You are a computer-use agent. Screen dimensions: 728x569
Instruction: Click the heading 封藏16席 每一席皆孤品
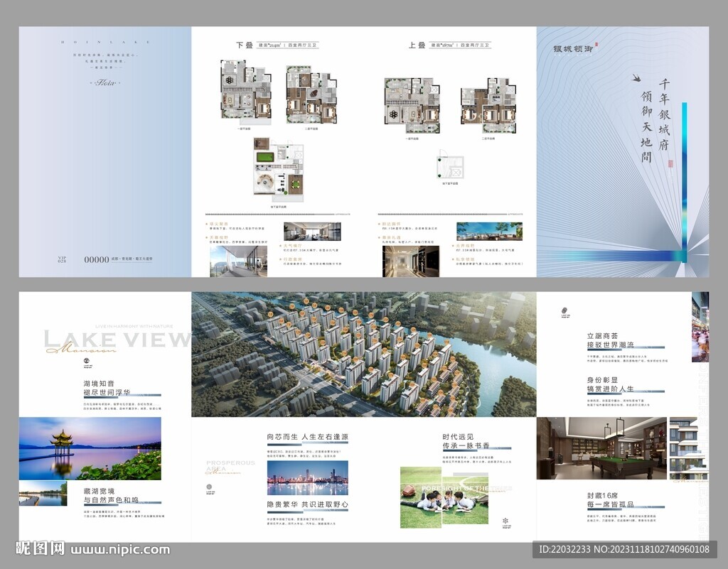coord(610,500)
